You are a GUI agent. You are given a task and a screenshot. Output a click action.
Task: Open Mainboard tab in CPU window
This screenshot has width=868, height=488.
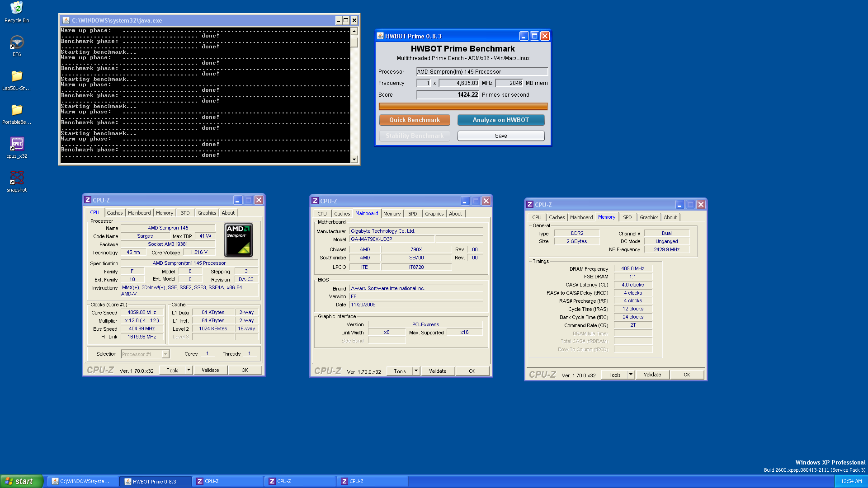[139, 213]
